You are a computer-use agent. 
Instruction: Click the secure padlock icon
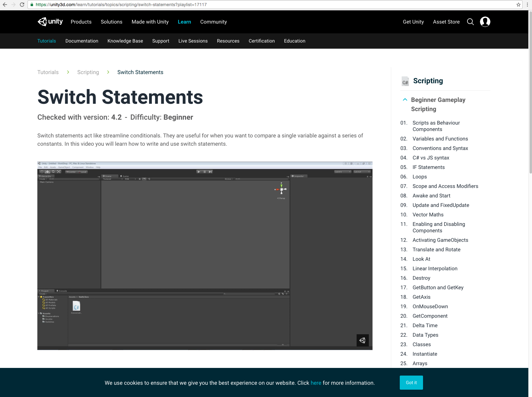[32, 5]
